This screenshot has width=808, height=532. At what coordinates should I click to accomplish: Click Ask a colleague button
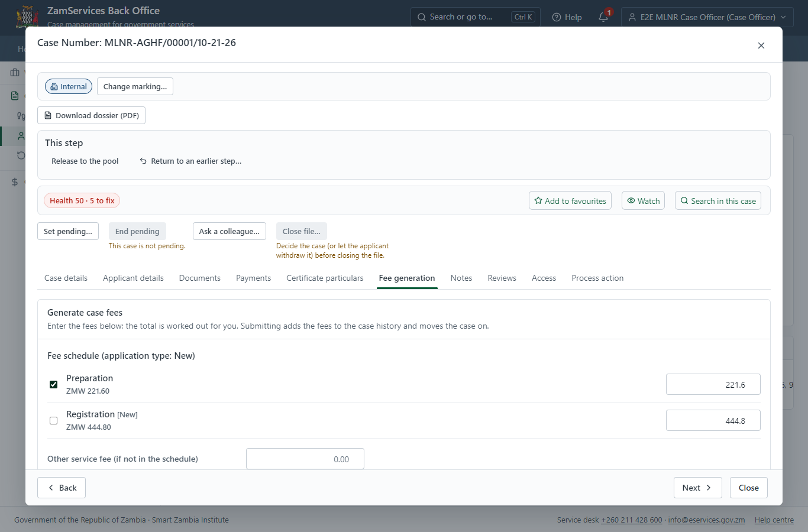tap(230, 231)
